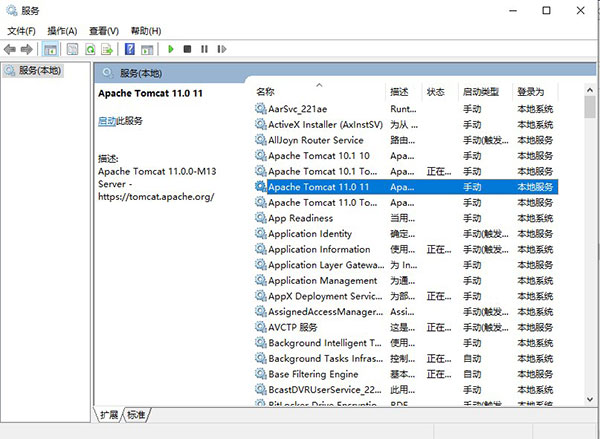Toggle the show/hide console tree icon
Screen dimensions: 600x439
point(51,49)
